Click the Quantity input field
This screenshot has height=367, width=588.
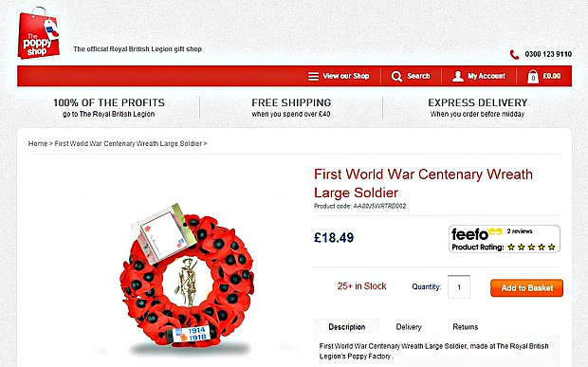point(459,287)
